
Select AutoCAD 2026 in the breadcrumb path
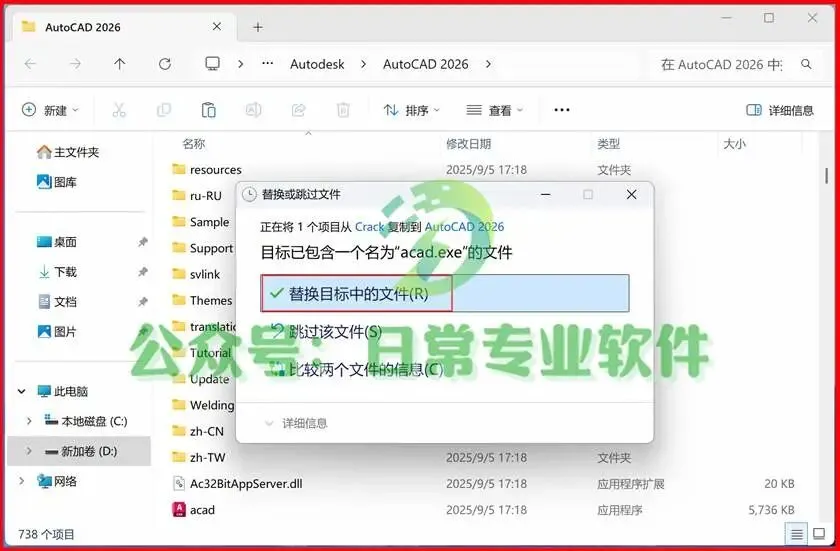[425, 64]
